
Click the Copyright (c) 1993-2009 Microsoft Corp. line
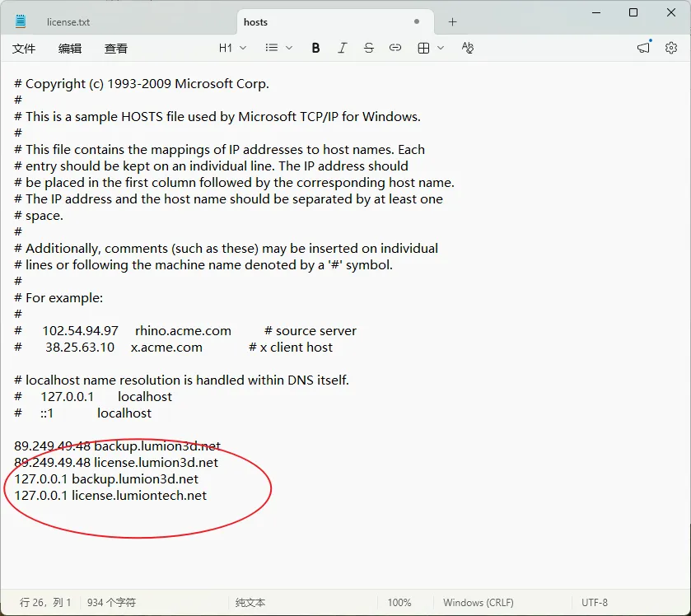pos(142,84)
